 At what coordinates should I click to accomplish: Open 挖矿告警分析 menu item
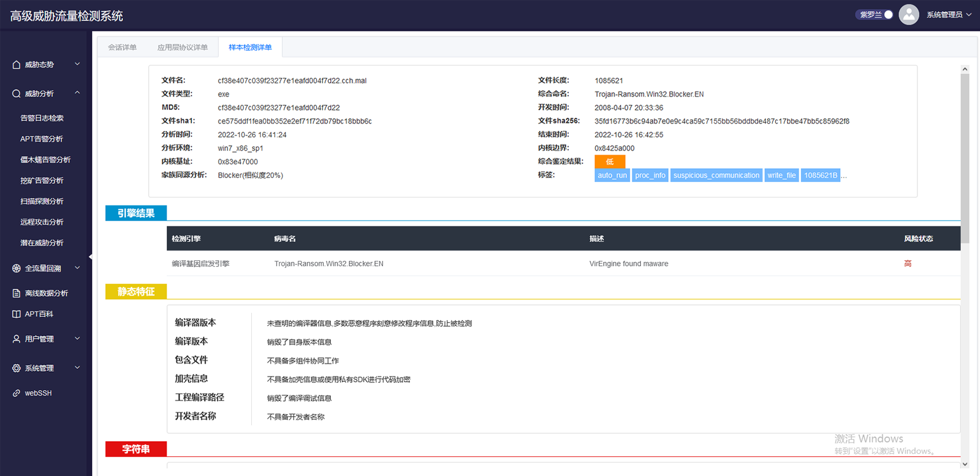click(42, 181)
